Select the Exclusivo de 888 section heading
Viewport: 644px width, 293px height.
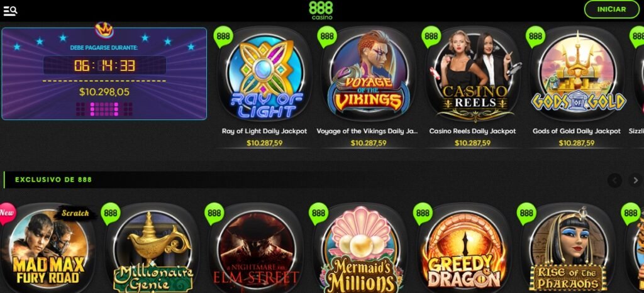coord(53,180)
